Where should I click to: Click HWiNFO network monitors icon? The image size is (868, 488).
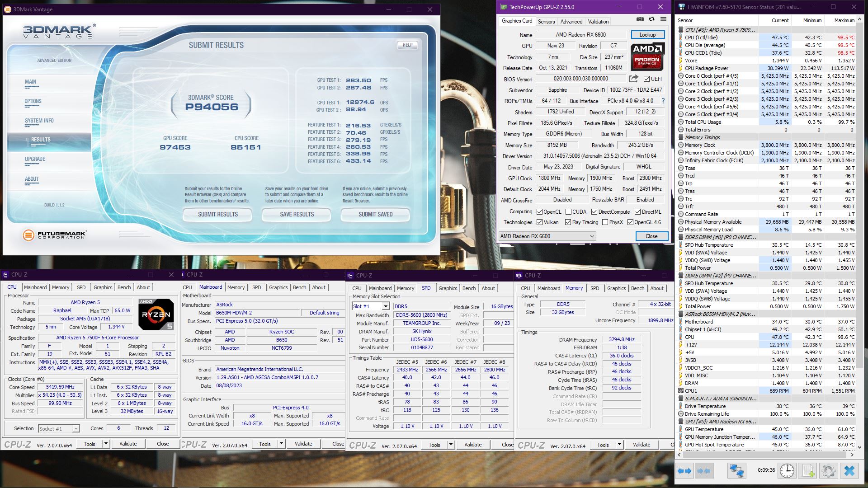point(736,471)
